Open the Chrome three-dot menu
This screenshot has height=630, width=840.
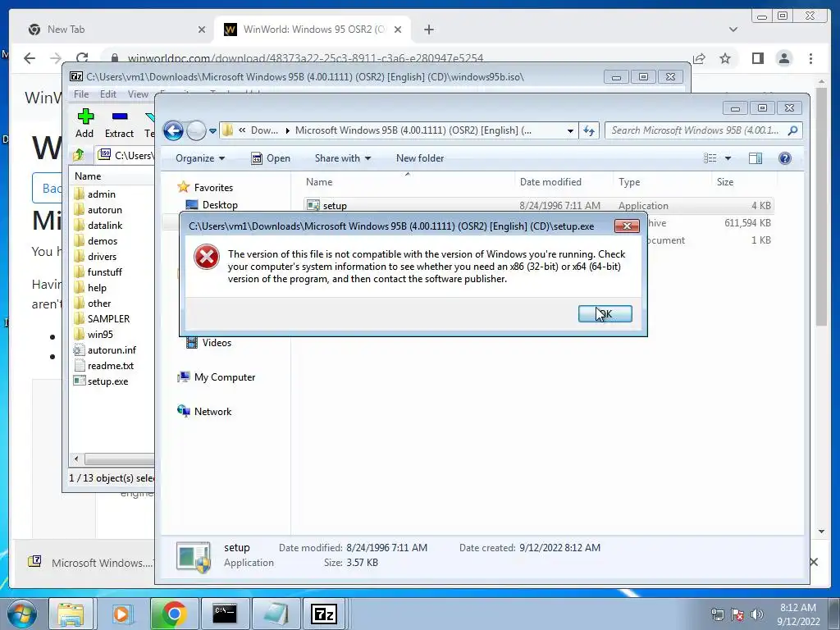coord(810,58)
